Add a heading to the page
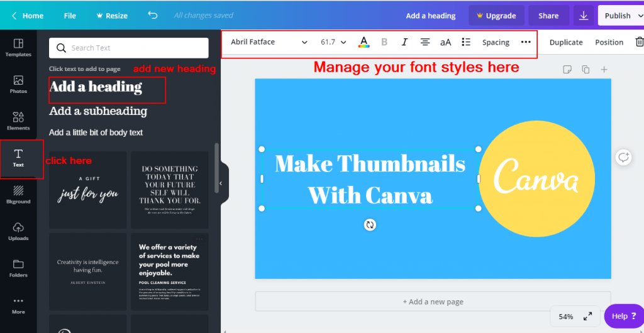Image resolution: width=644 pixels, height=333 pixels. pos(96,87)
